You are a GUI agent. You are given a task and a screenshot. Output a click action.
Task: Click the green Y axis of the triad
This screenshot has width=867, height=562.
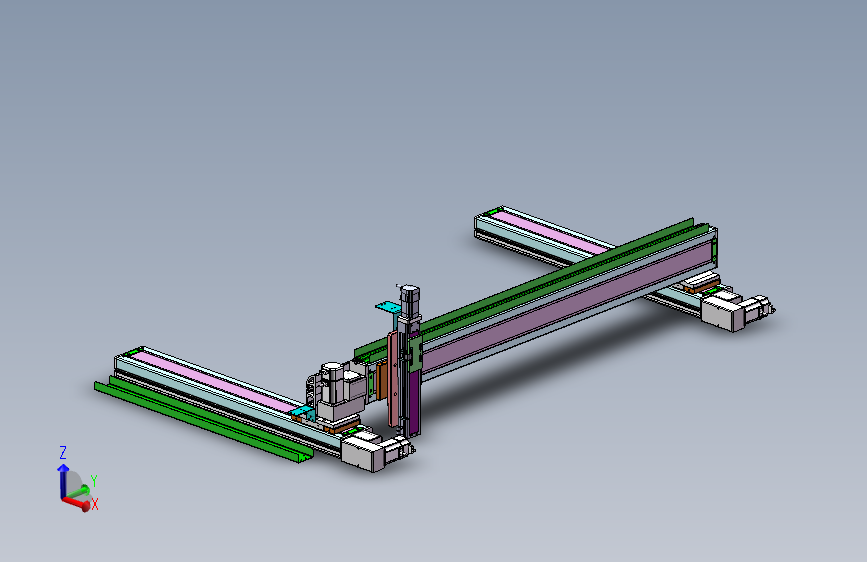tap(77, 492)
